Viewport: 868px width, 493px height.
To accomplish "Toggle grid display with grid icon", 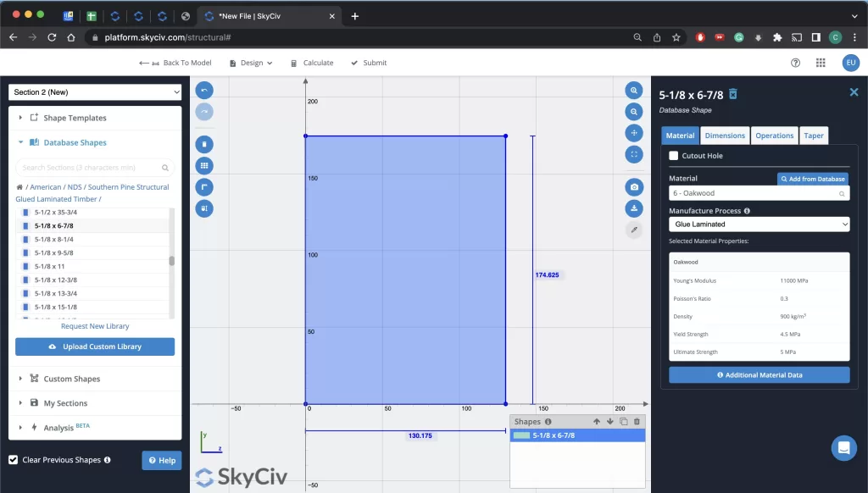I will click(204, 165).
